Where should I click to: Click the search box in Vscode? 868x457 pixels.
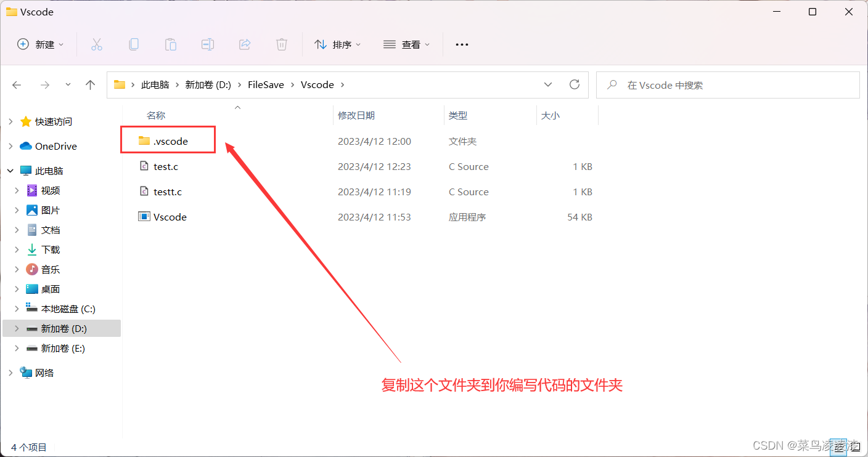(x=727, y=85)
